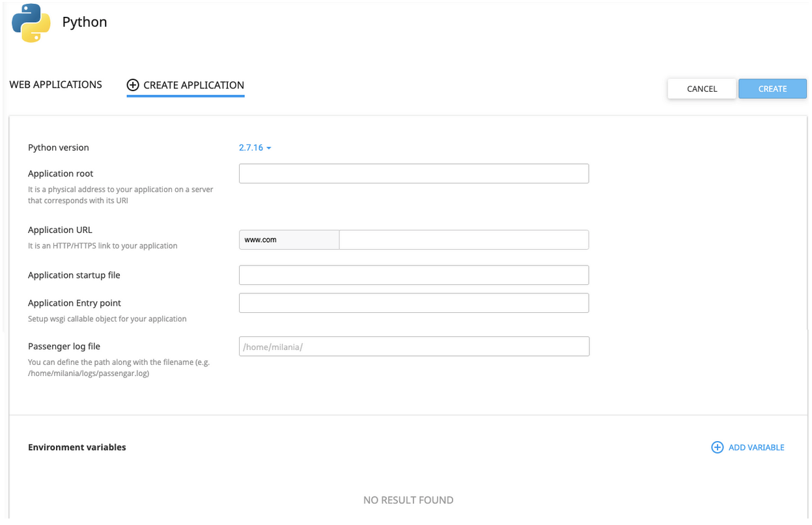Open the www.com domain selector
The image size is (812, 525).
click(x=288, y=240)
